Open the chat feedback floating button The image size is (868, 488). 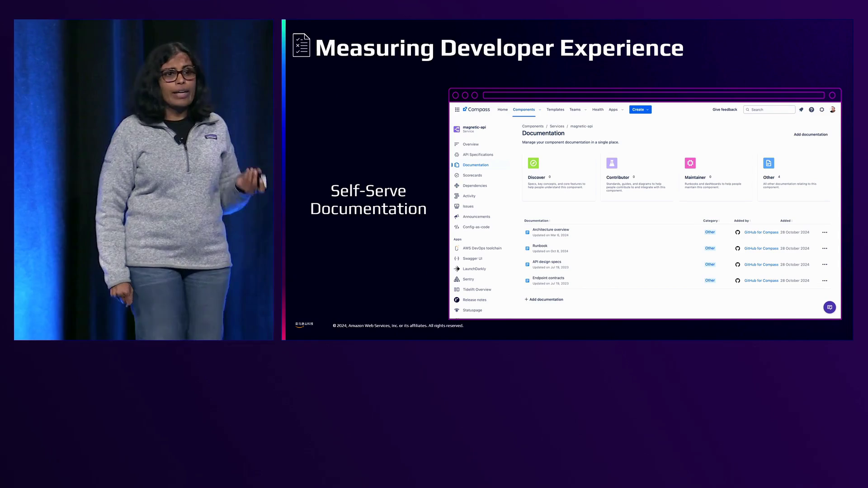pyautogui.click(x=830, y=307)
